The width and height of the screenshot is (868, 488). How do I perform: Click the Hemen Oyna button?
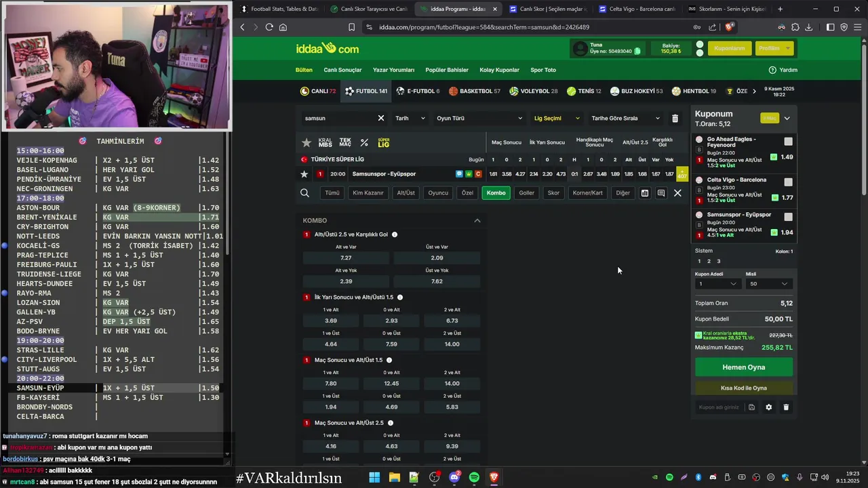pyautogui.click(x=744, y=367)
